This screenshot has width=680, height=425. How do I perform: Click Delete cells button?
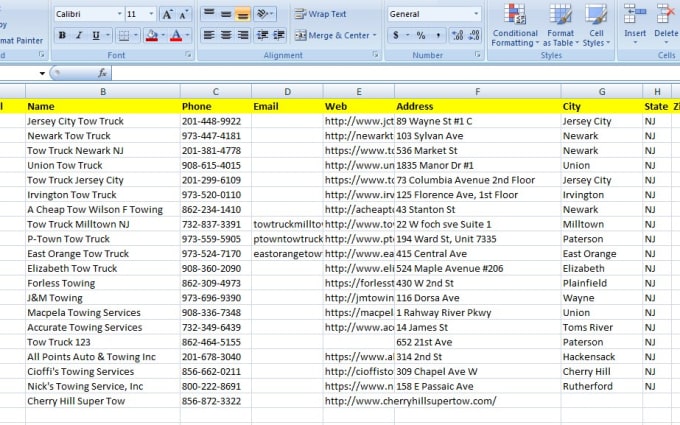click(x=665, y=25)
